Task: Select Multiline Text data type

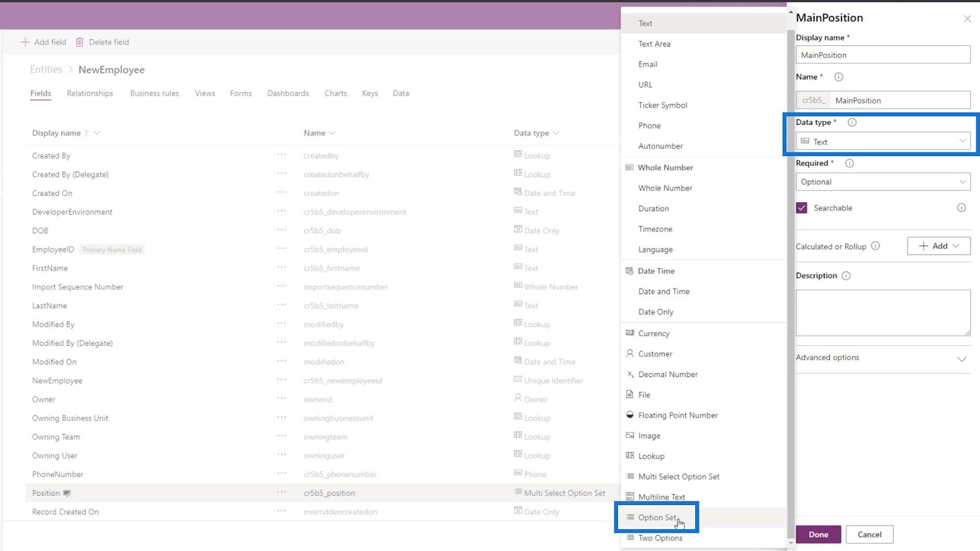Action: point(703,497)
